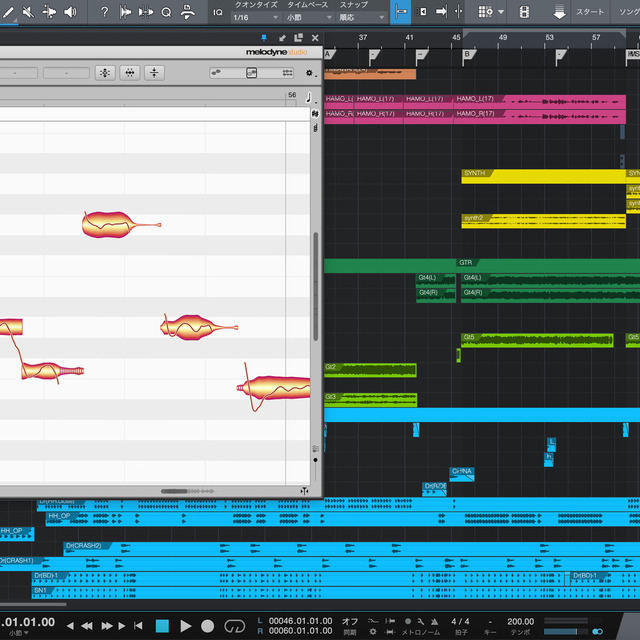Click Melodyne quantize time macro button
This screenshot has height=640, width=640.
click(x=130, y=73)
